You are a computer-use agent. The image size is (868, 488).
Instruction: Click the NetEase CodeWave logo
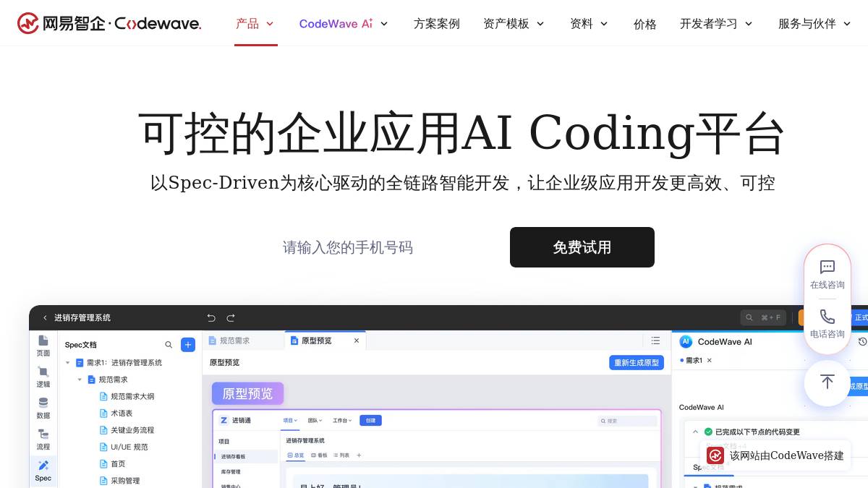(109, 23)
